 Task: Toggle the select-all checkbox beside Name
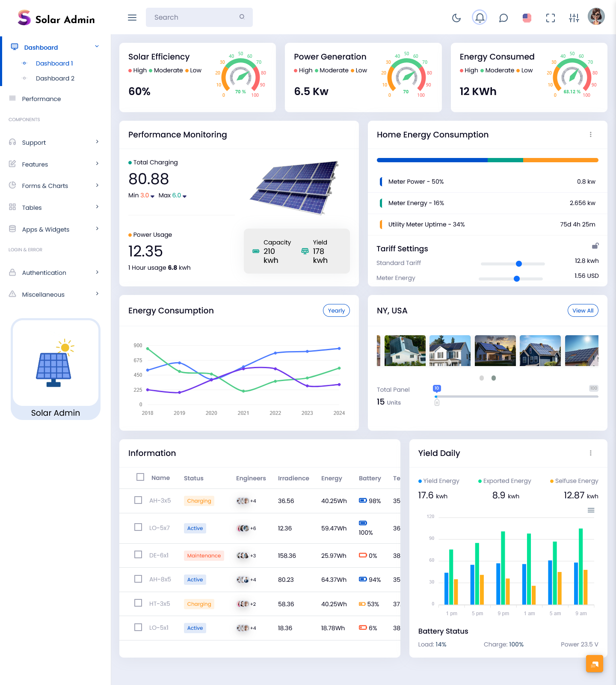140,477
